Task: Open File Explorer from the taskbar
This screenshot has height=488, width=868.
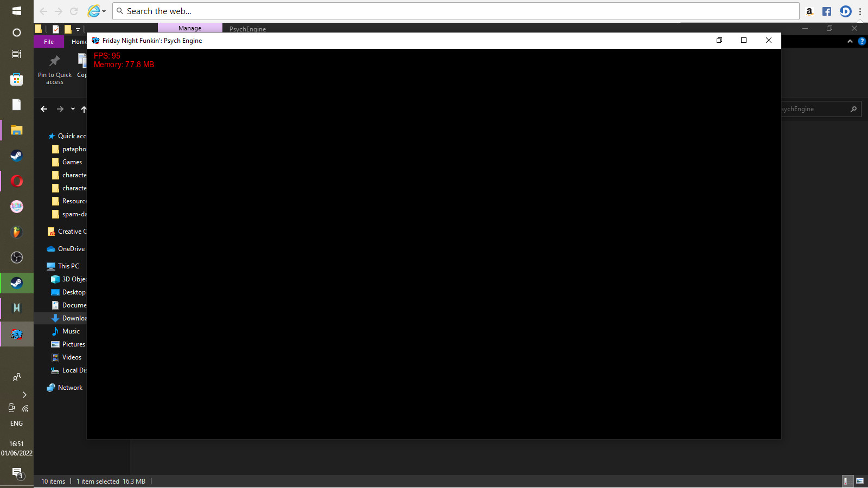Action: 16,130
